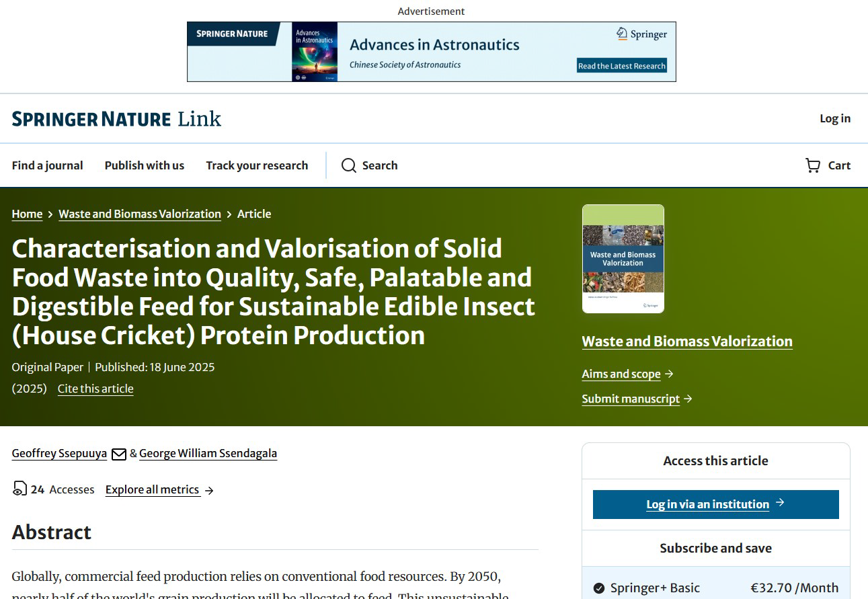
Task: Open Track your research menu item
Action: (x=257, y=165)
